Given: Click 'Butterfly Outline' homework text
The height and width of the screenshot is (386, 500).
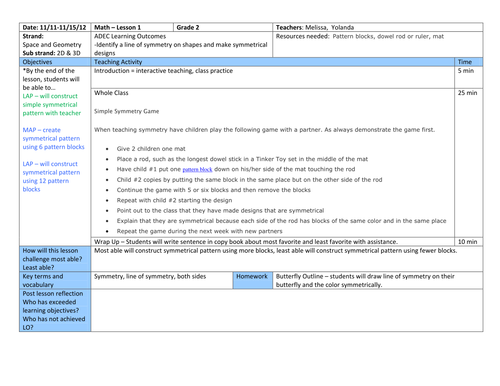Looking at the screenshot, I should click(x=365, y=280).
